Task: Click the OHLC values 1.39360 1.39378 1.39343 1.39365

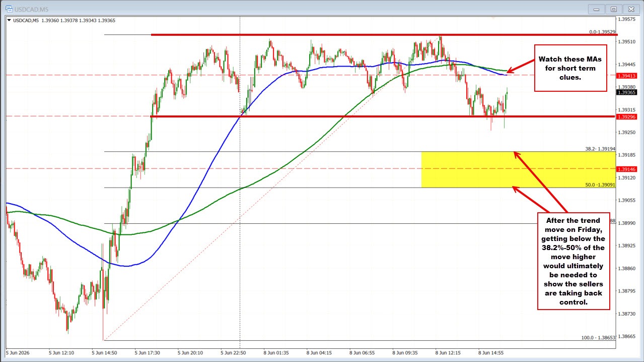Action: [79, 21]
